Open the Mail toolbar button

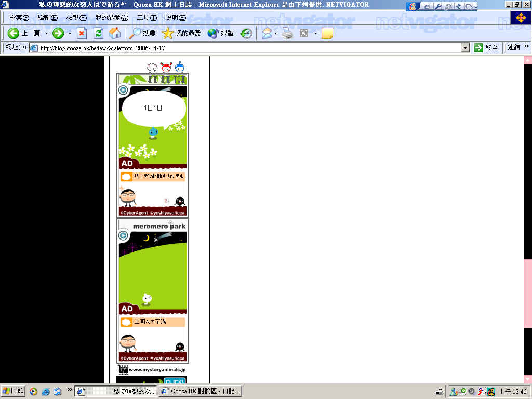267,33
